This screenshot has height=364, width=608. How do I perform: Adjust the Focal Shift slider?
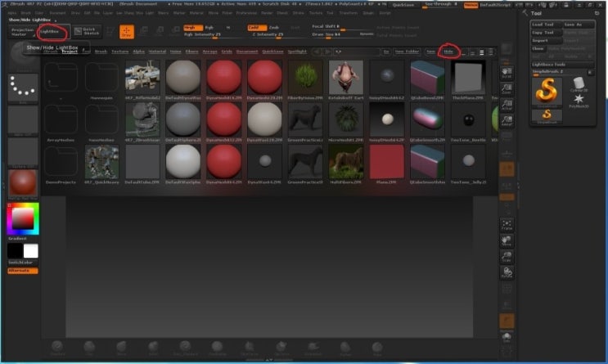341,26
